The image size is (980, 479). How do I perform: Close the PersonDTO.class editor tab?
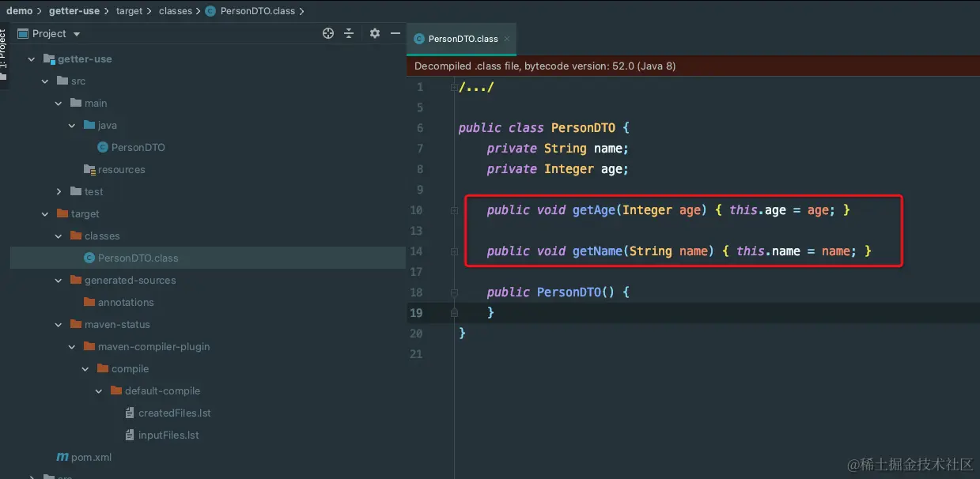click(507, 38)
